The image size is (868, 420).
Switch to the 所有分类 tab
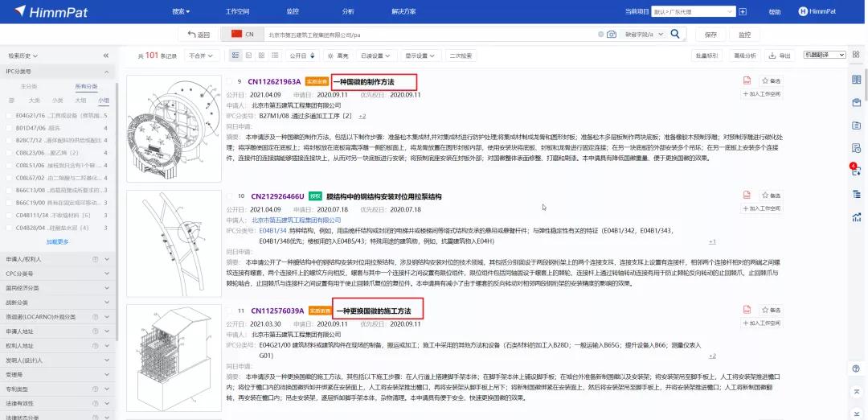[x=86, y=86]
